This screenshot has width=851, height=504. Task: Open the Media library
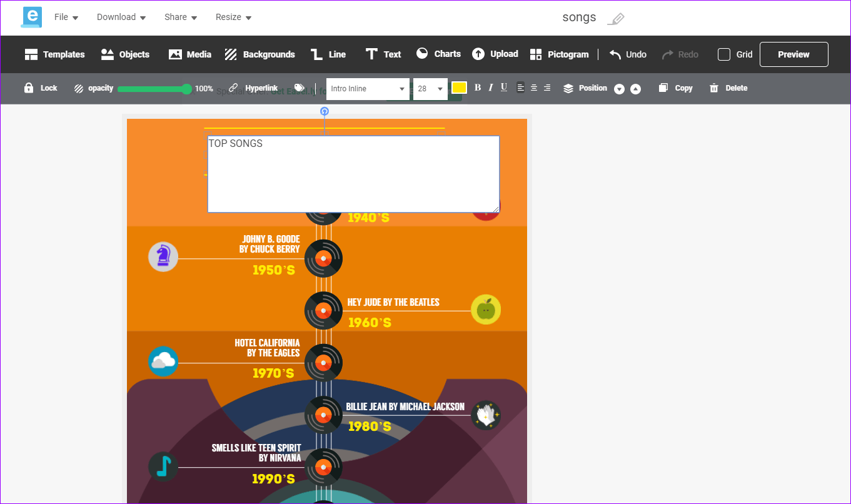pos(190,54)
